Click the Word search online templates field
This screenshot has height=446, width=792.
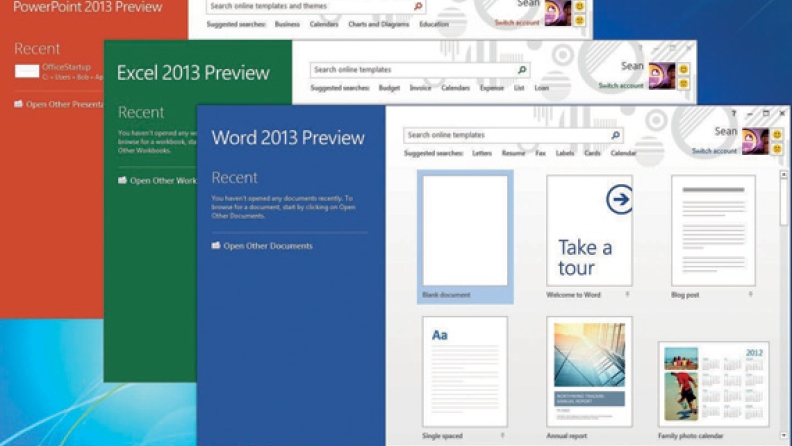(x=513, y=135)
